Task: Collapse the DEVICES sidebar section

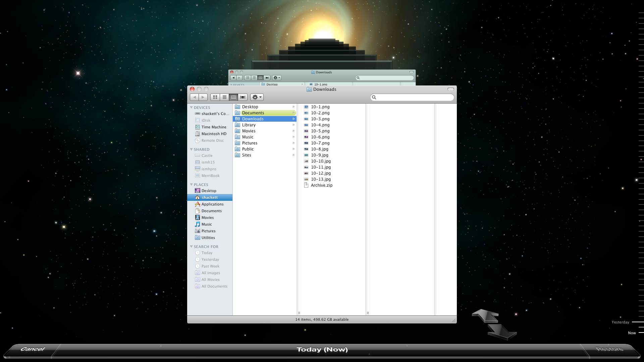Action: pyautogui.click(x=191, y=108)
